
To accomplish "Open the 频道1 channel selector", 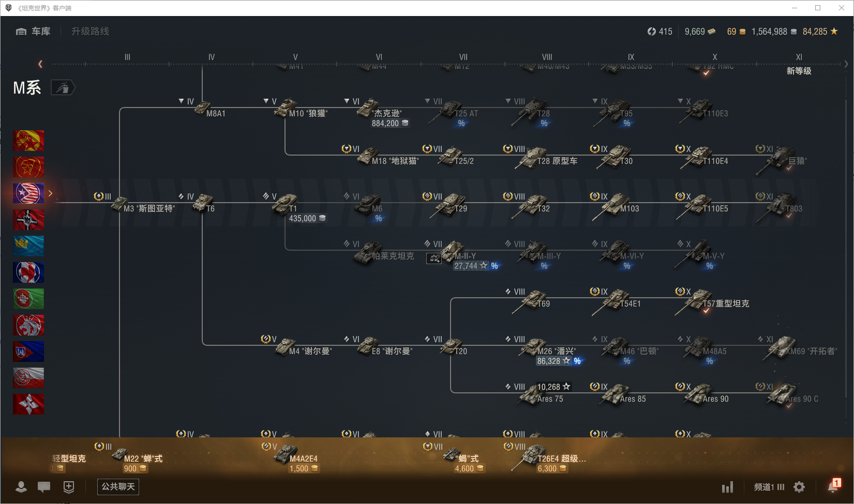I will point(769,487).
